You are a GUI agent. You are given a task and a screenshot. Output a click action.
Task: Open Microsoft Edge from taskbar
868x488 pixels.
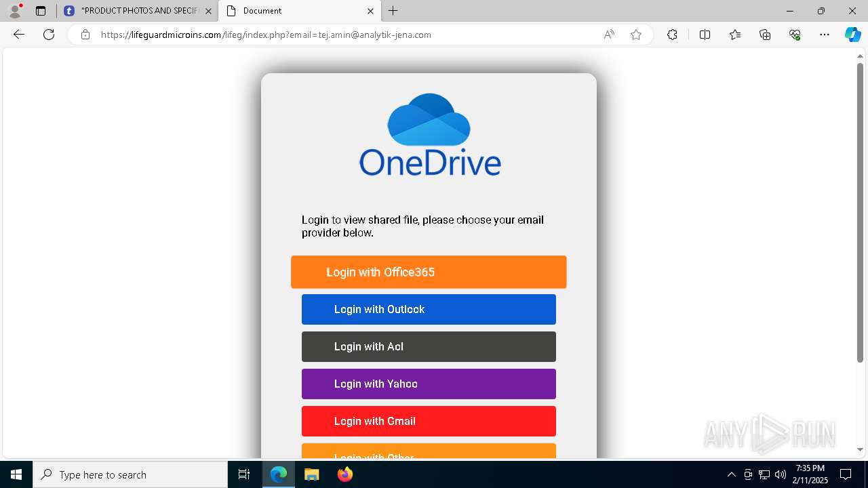tap(279, 474)
